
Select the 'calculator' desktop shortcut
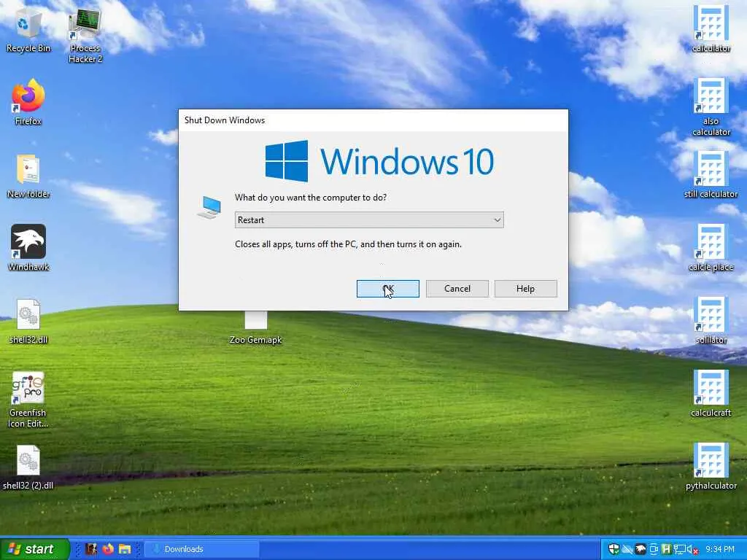[x=711, y=29]
